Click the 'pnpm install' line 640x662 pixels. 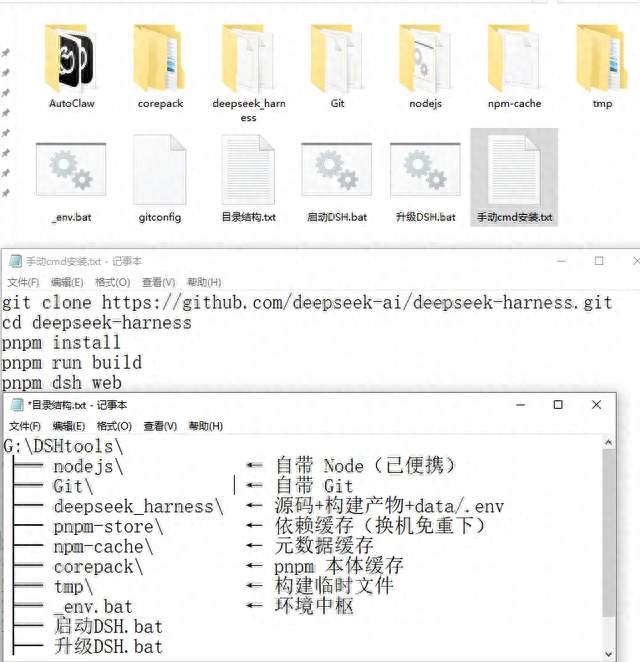click(61, 343)
